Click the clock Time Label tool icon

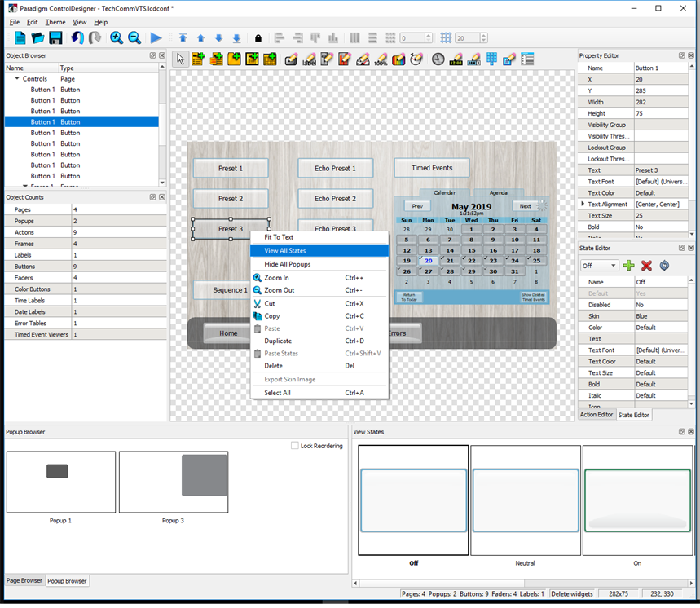pyautogui.click(x=438, y=59)
